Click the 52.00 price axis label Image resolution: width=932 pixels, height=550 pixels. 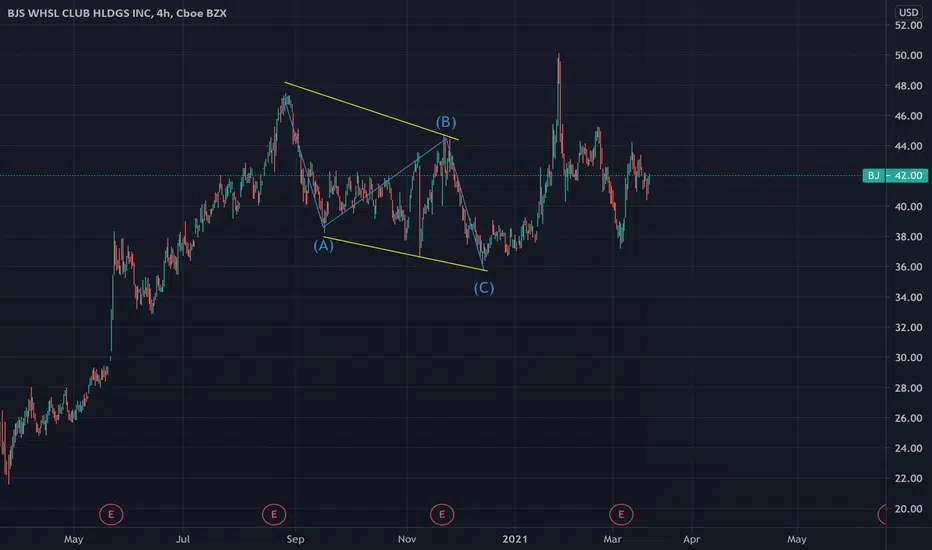coord(908,25)
